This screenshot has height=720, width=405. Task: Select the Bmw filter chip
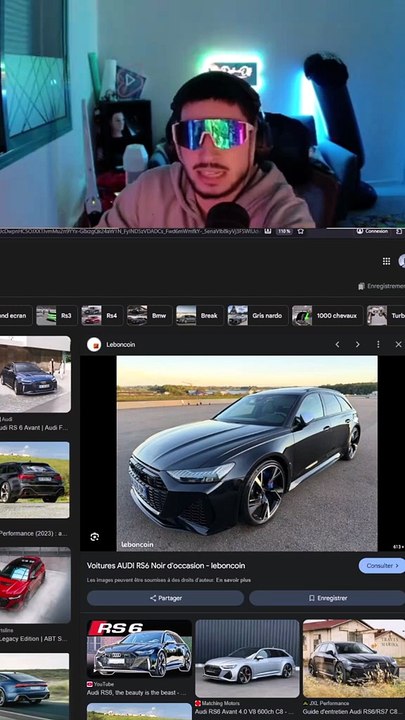click(x=149, y=315)
